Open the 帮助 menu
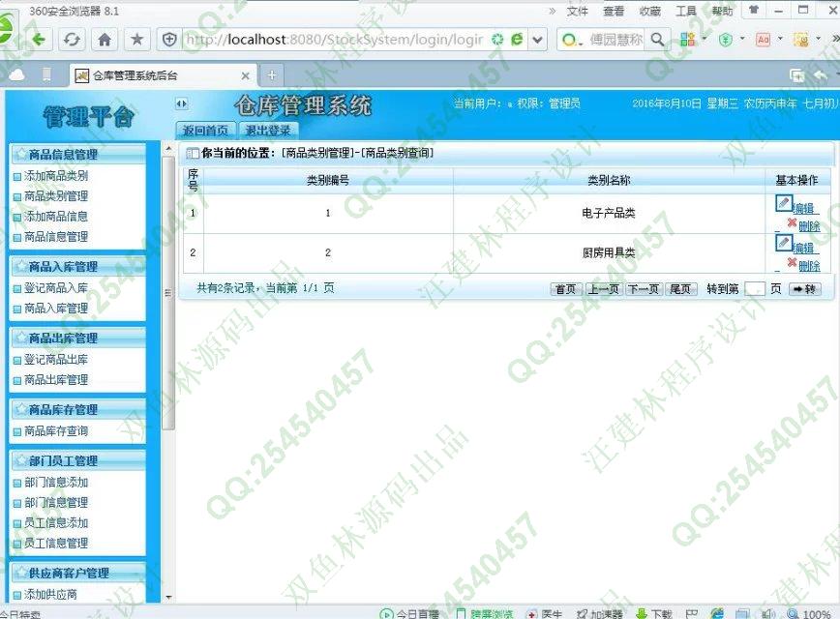840x619 pixels. pos(722,11)
